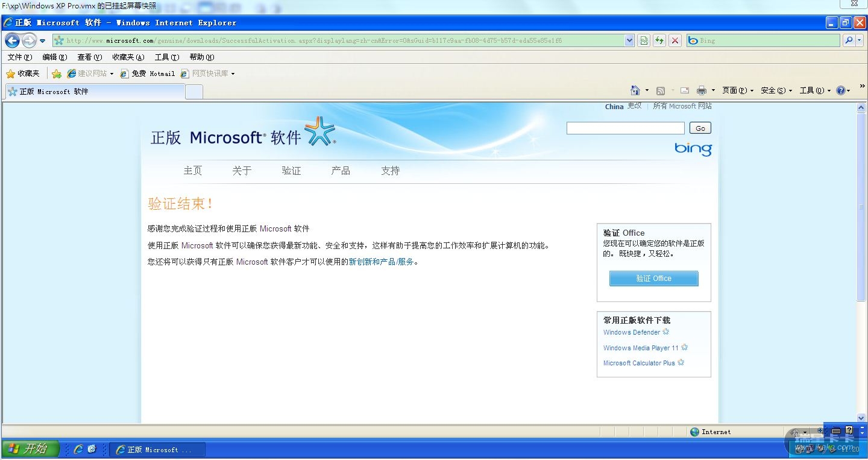Open 免费 Hotmail favorites link
Screen dimensions: 868x460
(148, 74)
